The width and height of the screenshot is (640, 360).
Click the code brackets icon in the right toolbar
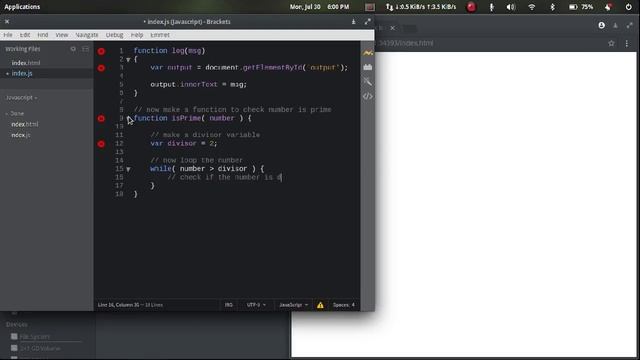(x=368, y=96)
